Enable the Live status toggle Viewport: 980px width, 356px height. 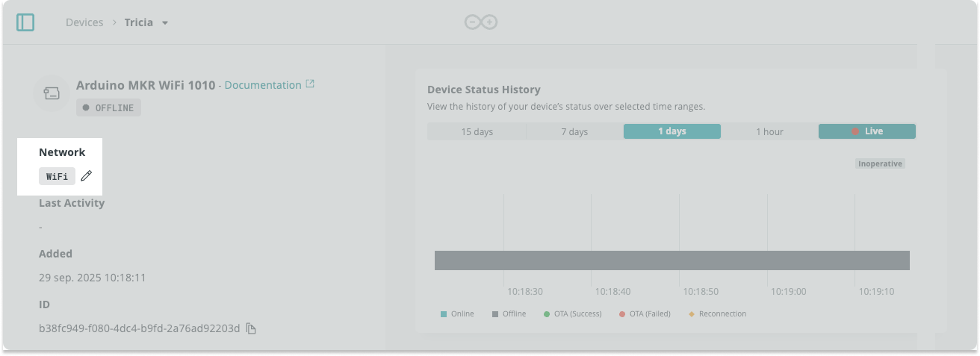pyautogui.click(x=866, y=131)
